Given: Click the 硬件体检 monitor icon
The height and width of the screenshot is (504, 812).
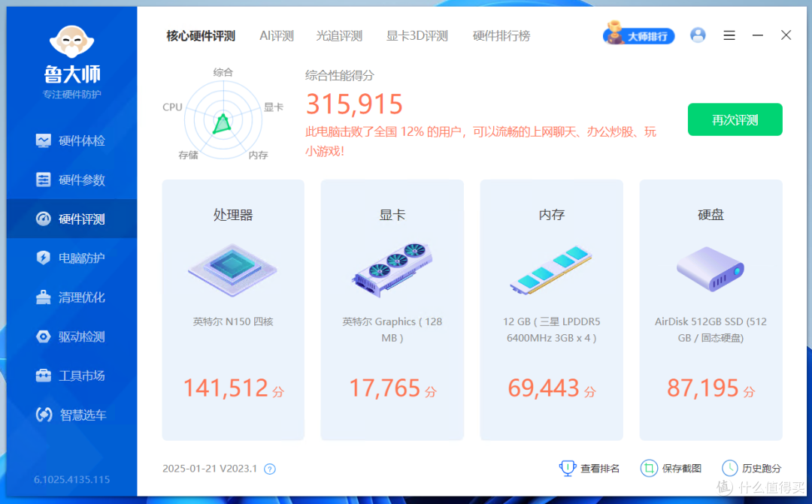Looking at the screenshot, I should click(44, 140).
